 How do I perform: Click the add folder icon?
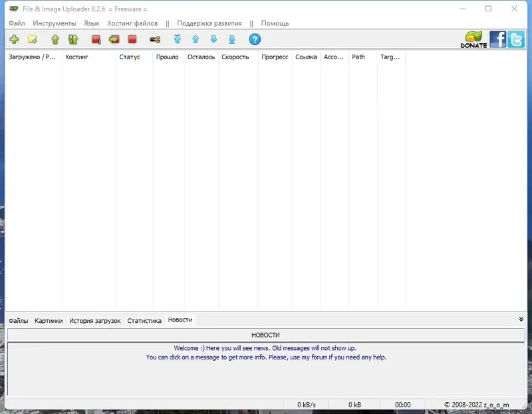[33, 39]
